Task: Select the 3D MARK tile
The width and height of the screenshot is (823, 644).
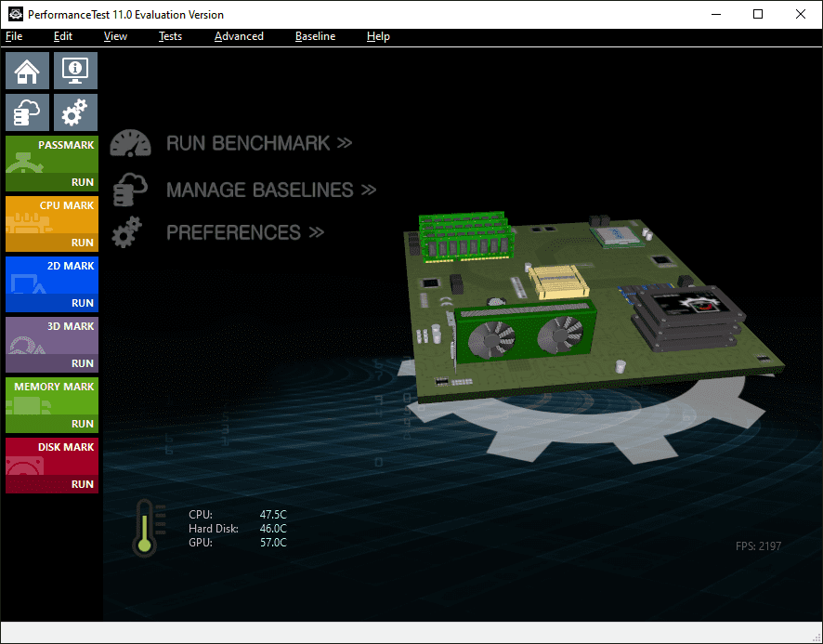Action: pos(52,336)
